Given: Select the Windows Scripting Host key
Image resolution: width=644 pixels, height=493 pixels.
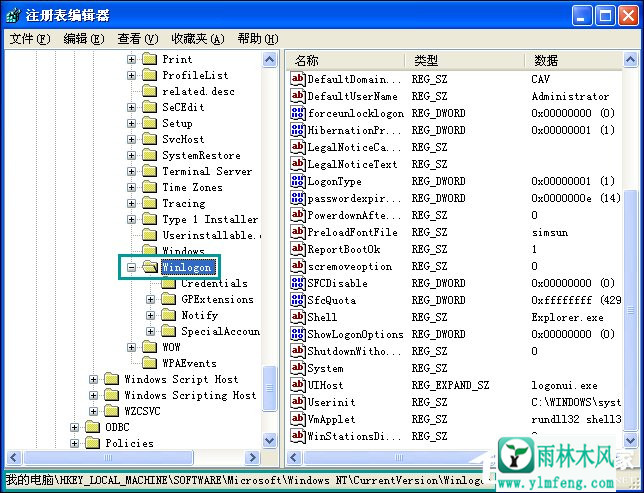Looking at the screenshot, I should pyautogui.click(x=190, y=396).
